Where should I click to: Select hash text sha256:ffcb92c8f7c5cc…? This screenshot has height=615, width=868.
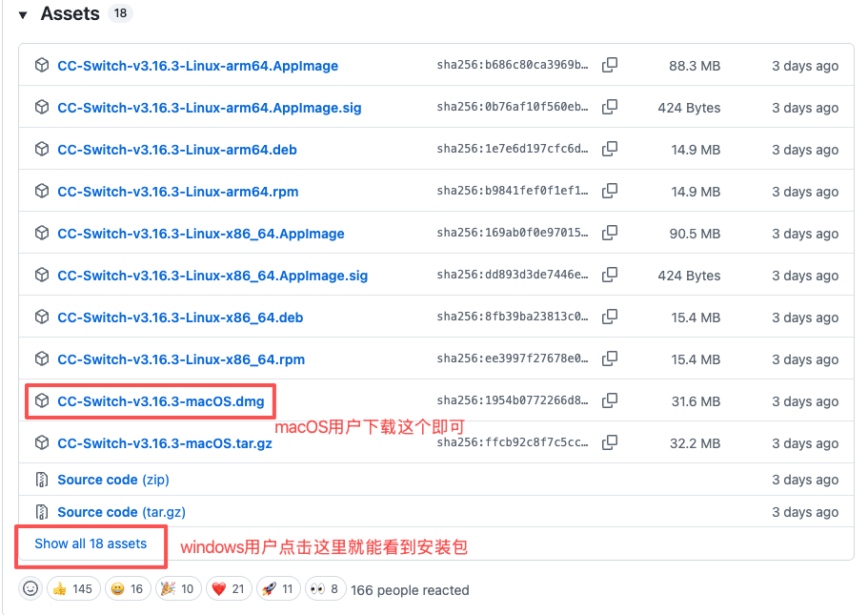click(512, 442)
